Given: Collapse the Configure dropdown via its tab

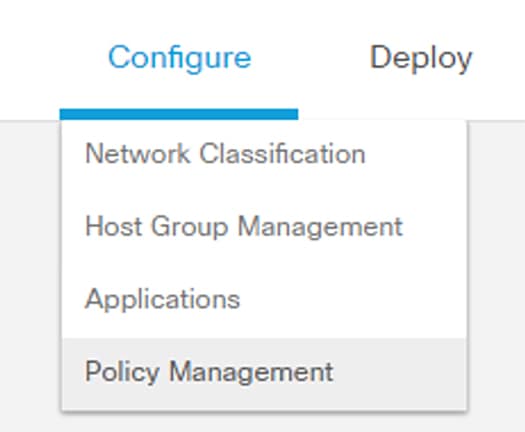Looking at the screenshot, I should click(179, 59).
